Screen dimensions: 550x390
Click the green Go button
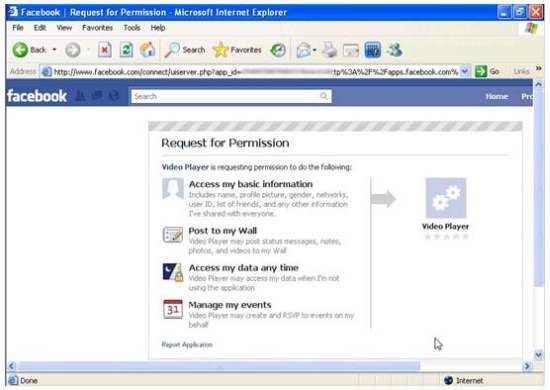coord(487,72)
